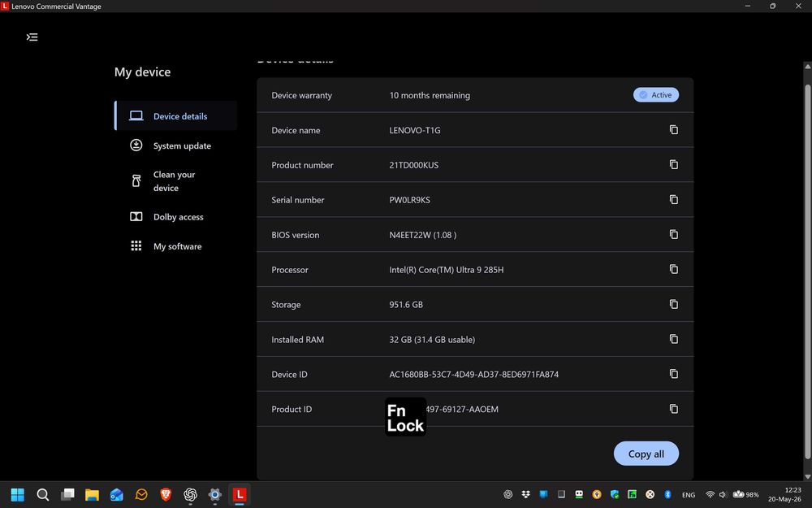Viewport: 812px width, 508px height.
Task: Select serial number PW0LR9KS
Action: tap(409, 200)
